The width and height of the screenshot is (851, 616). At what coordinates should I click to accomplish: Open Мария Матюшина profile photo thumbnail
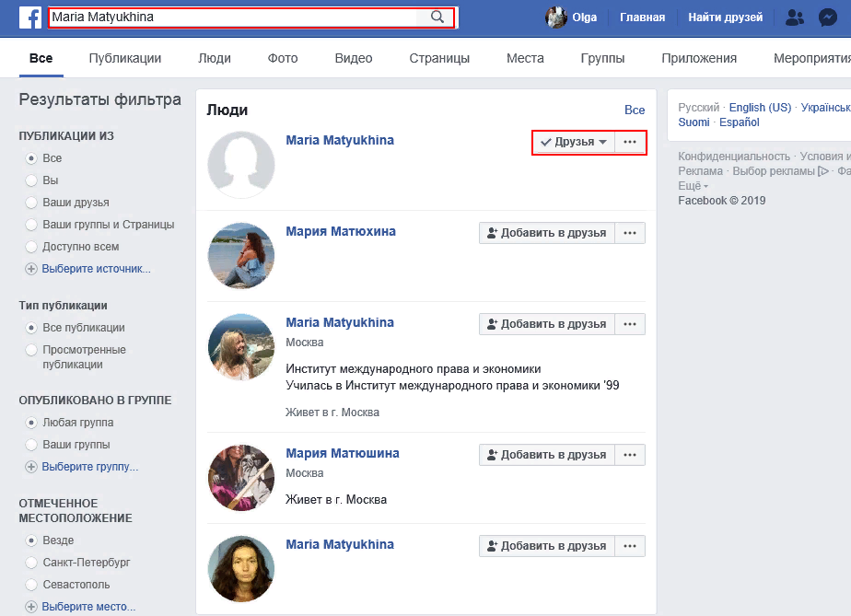241,478
